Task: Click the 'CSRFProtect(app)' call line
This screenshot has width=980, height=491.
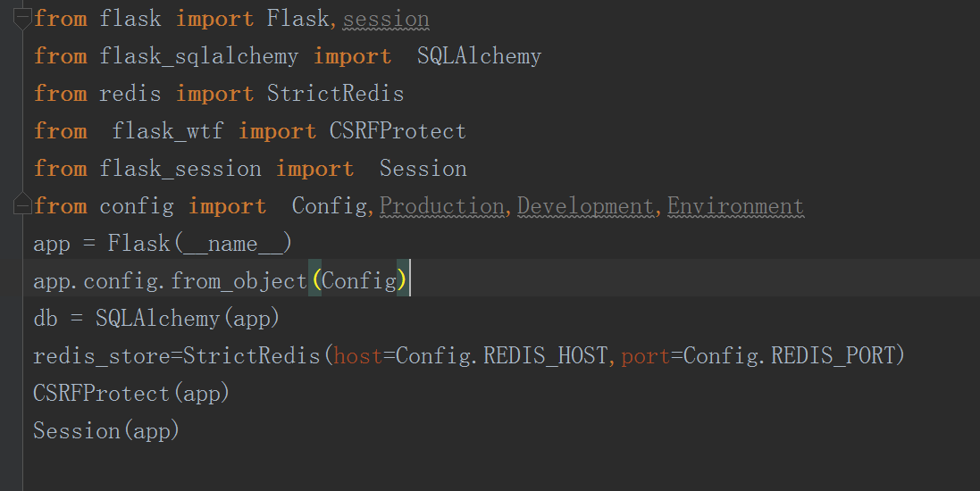Action: 131,394
